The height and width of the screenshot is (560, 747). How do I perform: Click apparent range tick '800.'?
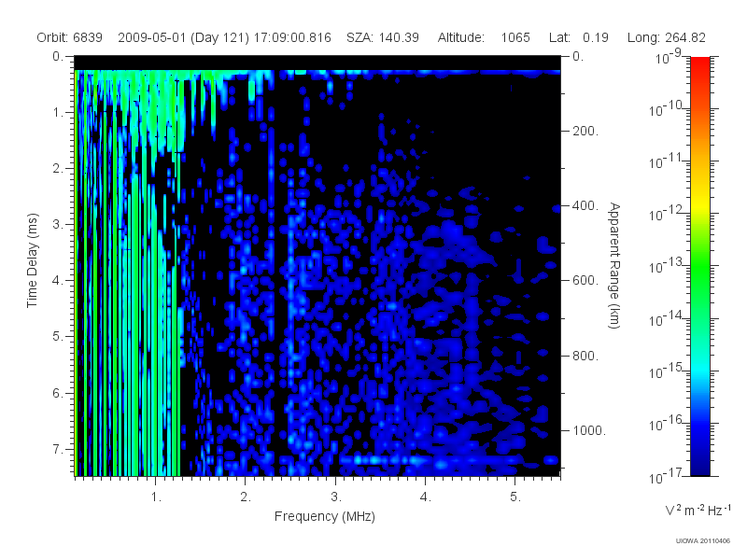click(x=585, y=356)
